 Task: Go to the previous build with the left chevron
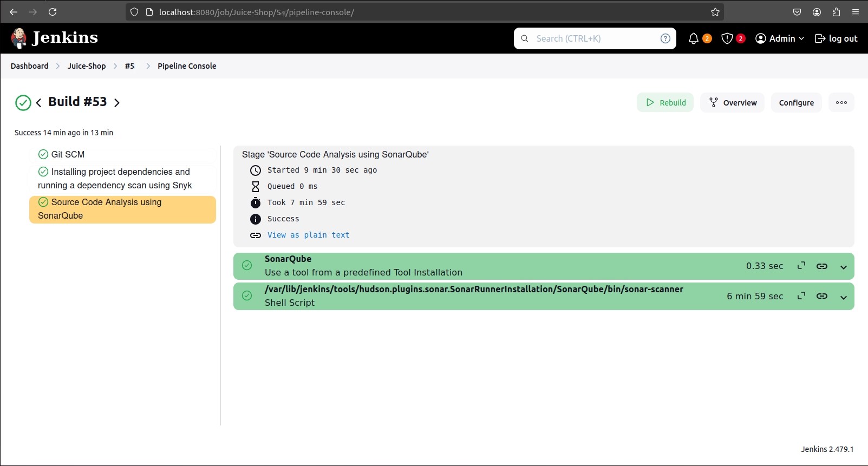tap(38, 102)
